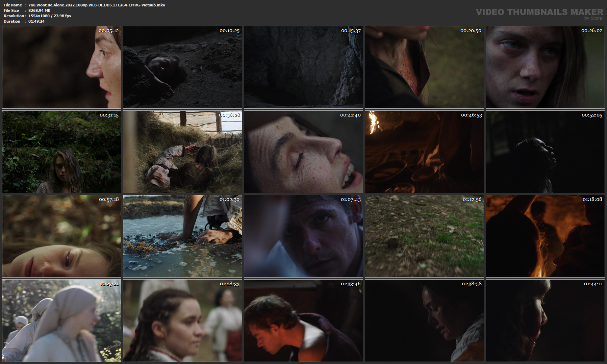Image resolution: width=607 pixels, height=364 pixels.
Task: Select the dark silhouette at 00:52:05
Action: pos(545,152)
